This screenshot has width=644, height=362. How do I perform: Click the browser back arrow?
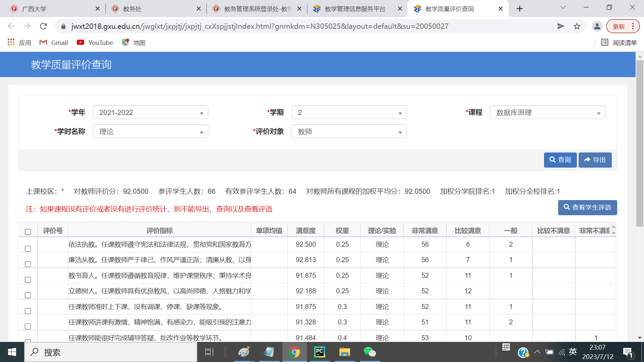[x=11, y=26]
